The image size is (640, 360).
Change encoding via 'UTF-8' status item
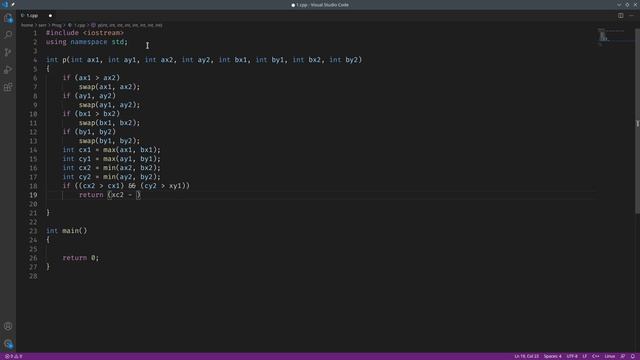[x=572, y=356]
